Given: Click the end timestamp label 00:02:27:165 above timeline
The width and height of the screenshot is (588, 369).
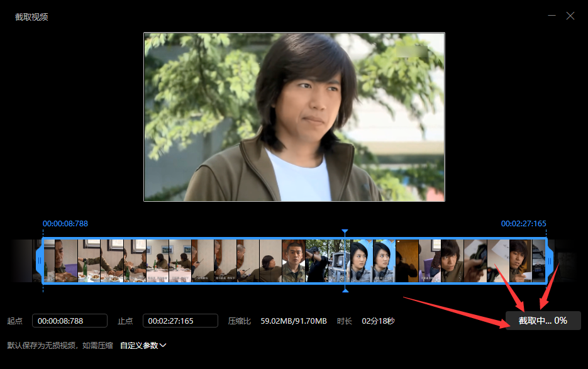Looking at the screenshot, I should pyautogui.click(x=523, y=224).
